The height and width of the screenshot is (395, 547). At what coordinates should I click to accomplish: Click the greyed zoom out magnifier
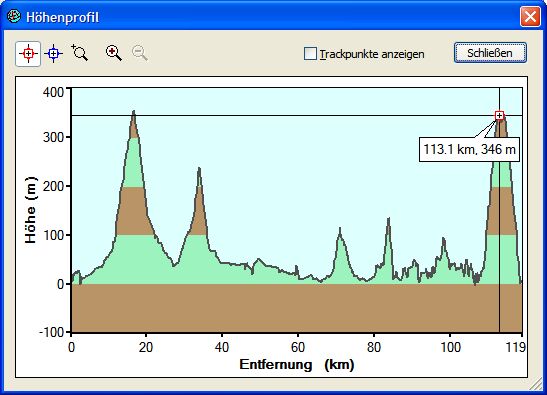(140, 53)
